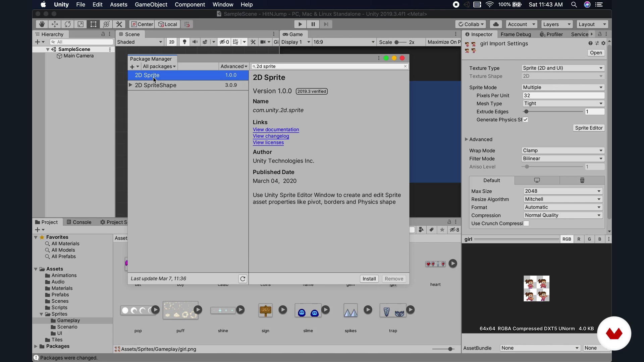Open Sprite Mode dropdown
Screen dimensions: 644x362
coord(563,87)
